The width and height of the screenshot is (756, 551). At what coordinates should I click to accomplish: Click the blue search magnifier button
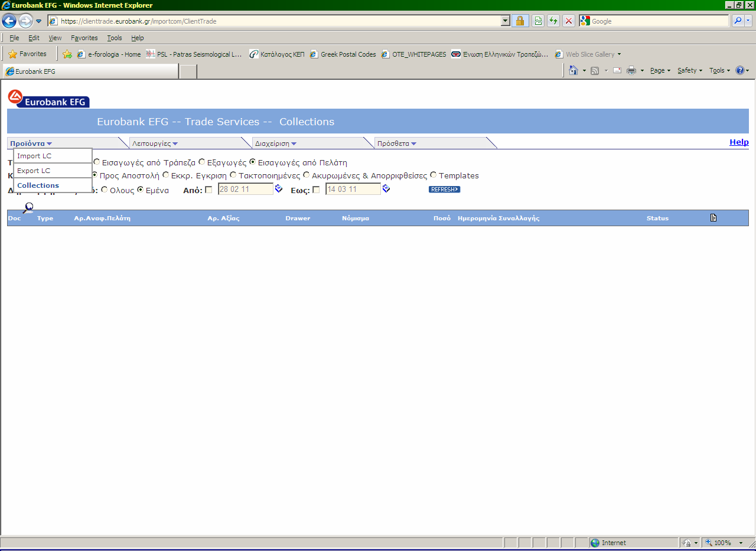click(x=738, y=21)
